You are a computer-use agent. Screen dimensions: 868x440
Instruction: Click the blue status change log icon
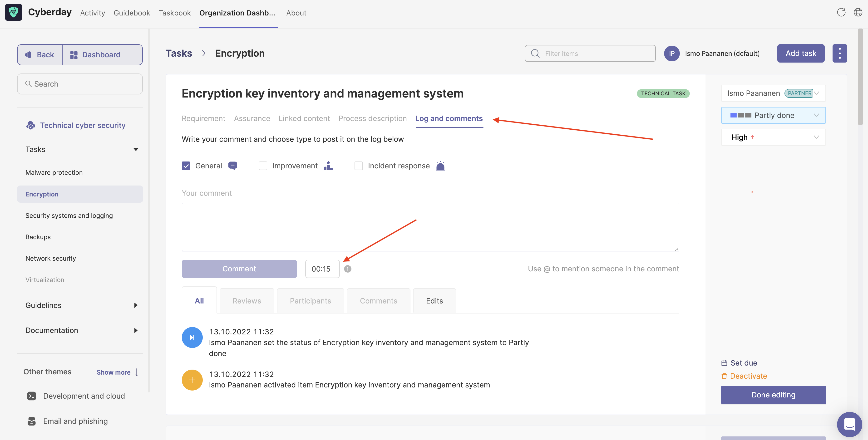192,337
